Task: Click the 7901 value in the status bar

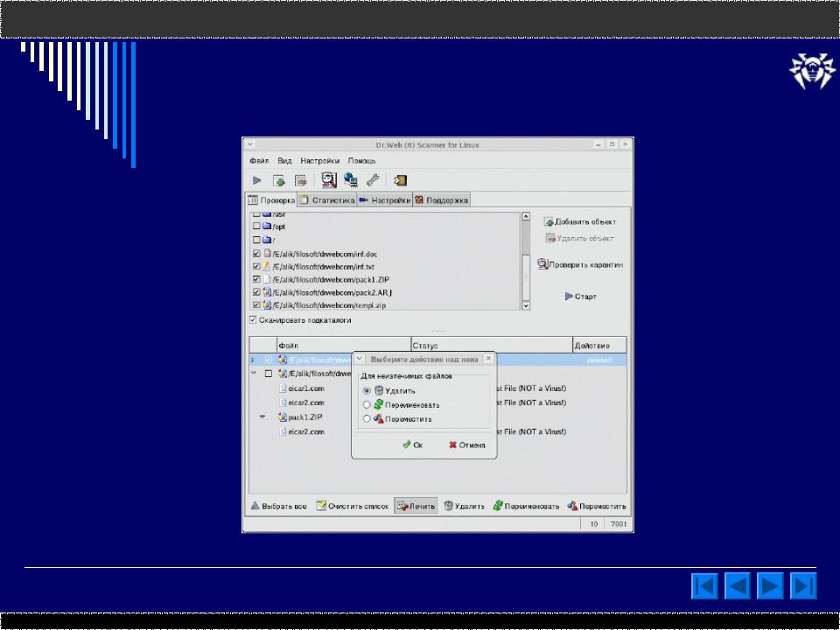Action: click(x=619, y=524)
